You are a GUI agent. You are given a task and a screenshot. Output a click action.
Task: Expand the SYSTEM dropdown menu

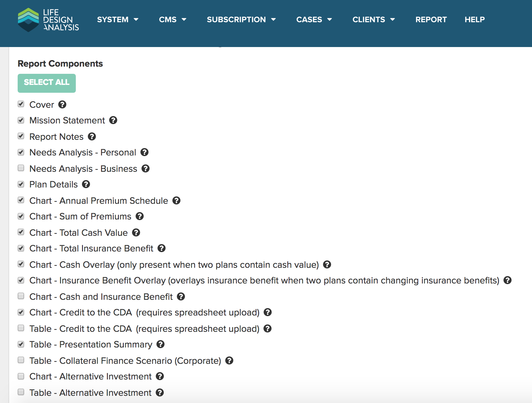point(118,20)
